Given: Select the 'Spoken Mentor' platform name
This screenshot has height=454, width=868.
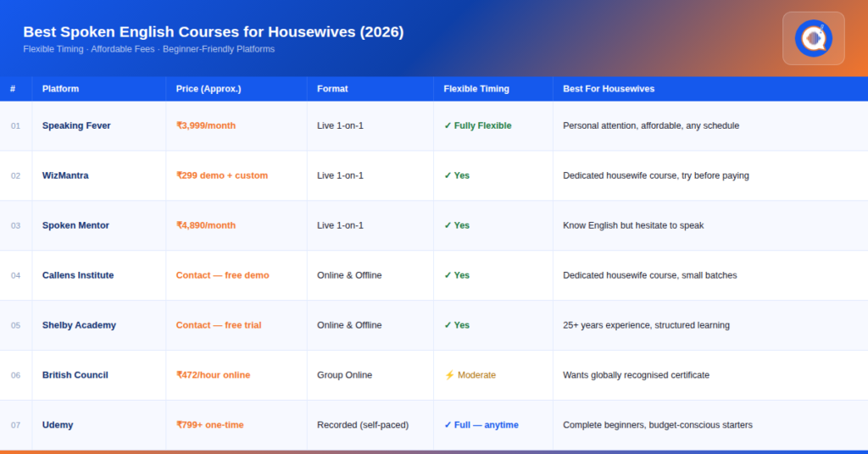Looking at the screenshot, I should [75, 225].
